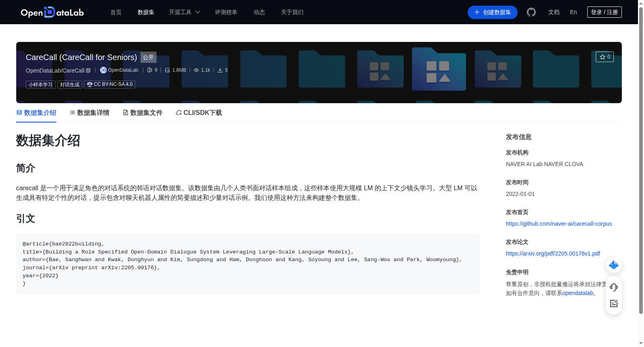Open the arxiv.org pdf paper link

tap(553, 253)
